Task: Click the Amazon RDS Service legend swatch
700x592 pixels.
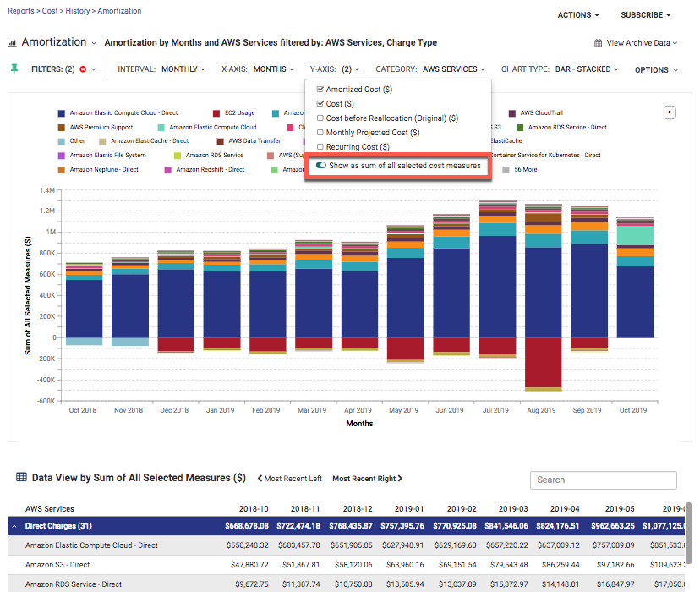Action: pos(178,156)
